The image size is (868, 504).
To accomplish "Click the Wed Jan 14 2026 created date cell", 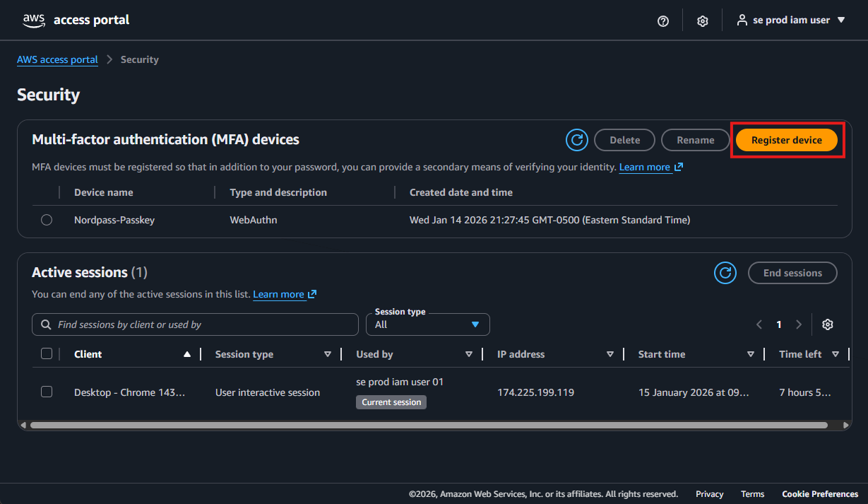I will (550, 220).
